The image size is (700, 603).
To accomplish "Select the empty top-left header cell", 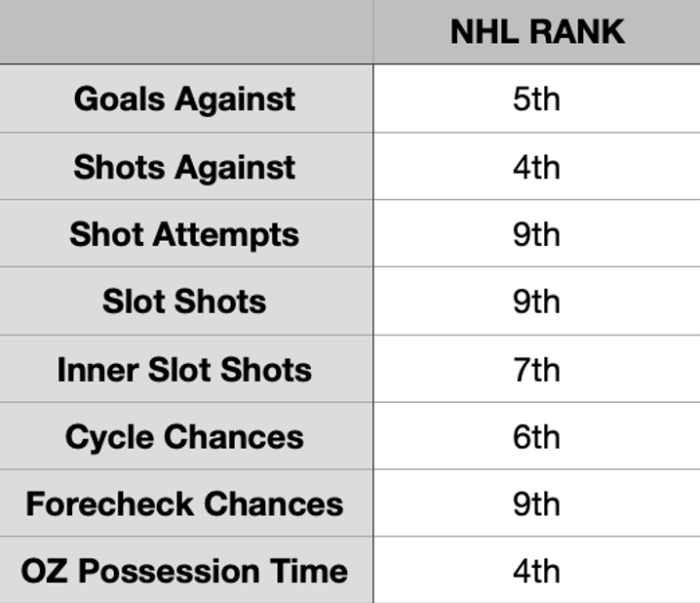I will (185, 31).
